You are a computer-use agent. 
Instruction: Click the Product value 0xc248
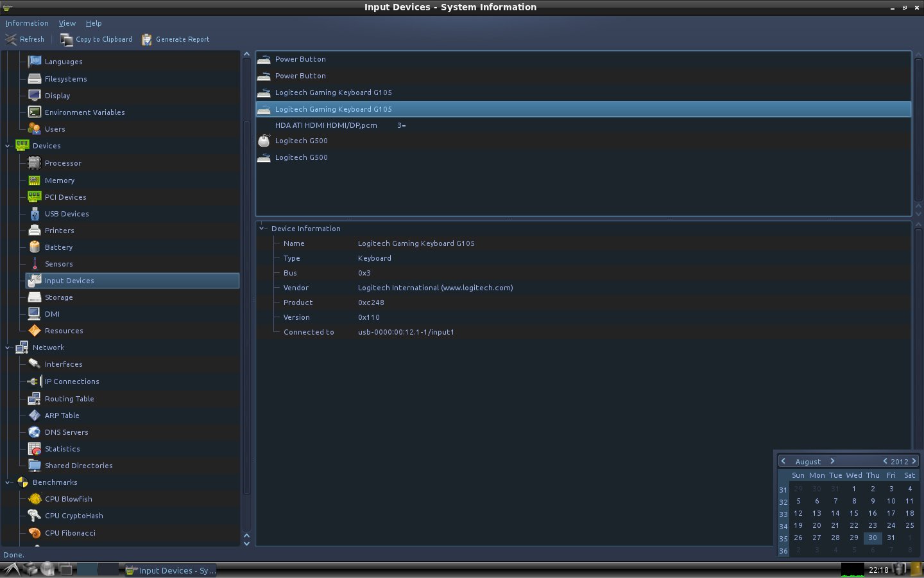click(371, 302)
